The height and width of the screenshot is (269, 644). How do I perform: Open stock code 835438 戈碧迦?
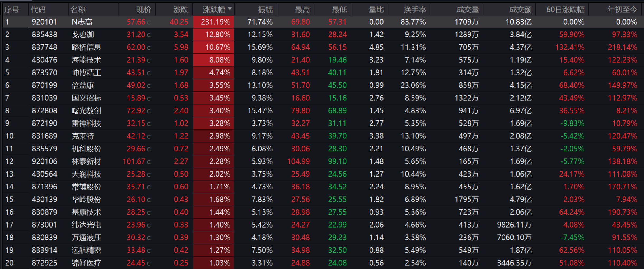click(44, 34)
